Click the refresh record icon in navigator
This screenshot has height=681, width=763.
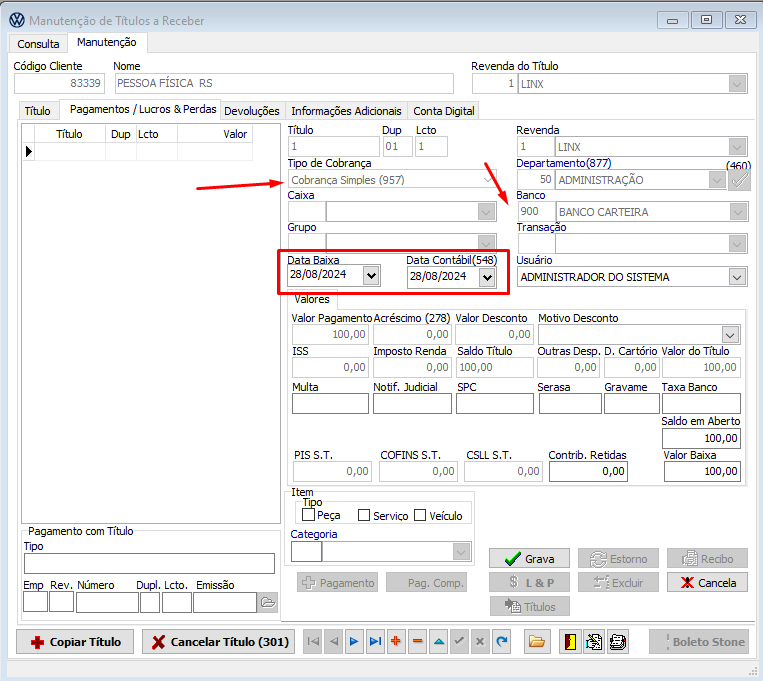pyautogui.click(x=501, y=642)
